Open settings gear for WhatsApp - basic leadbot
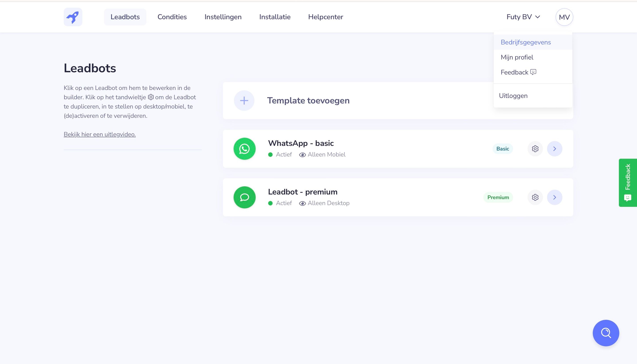This screenshot has height=364, width=637. 535,149
